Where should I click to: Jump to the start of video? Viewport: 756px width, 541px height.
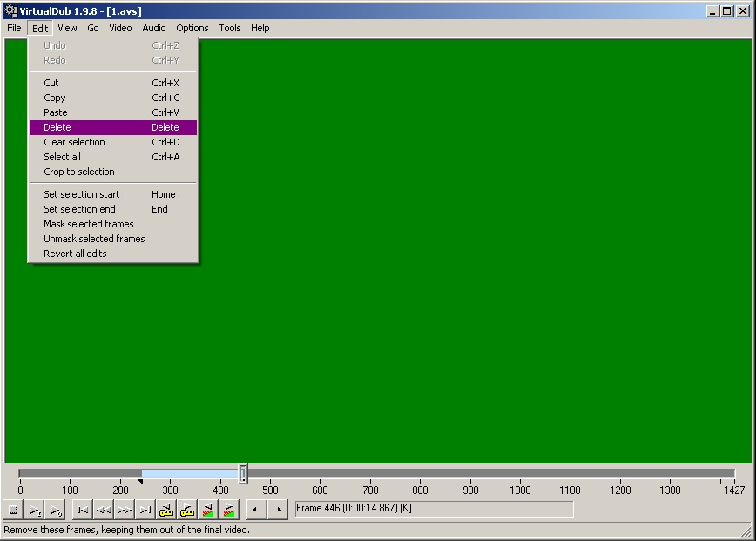pyautogui.click(x=83, y=510)
